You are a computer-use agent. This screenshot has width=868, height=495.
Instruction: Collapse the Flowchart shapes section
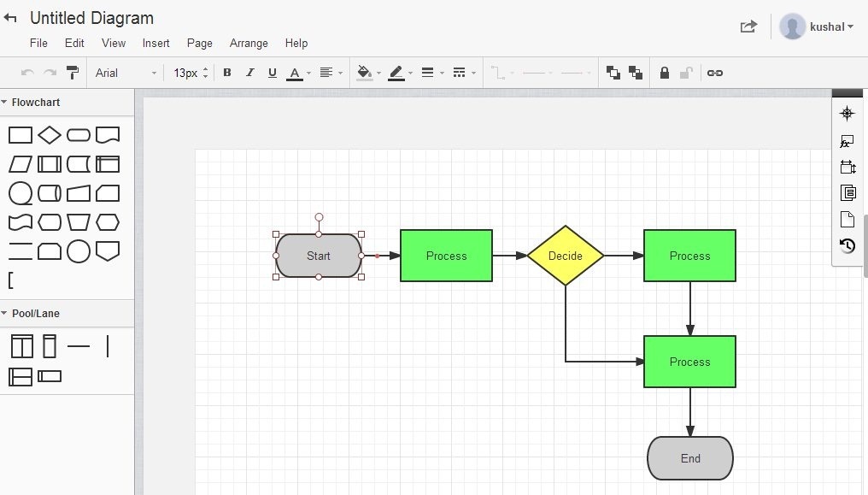pos(4,102)
